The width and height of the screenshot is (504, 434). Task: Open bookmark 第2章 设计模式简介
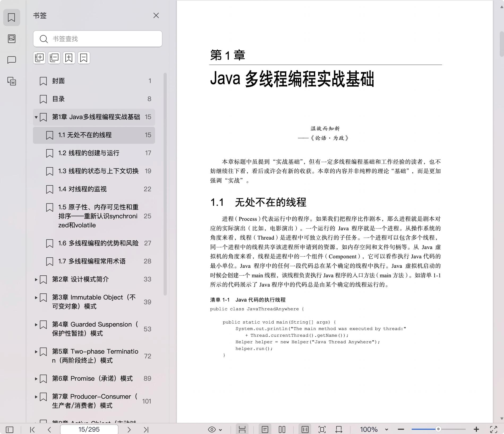pyautogui.click(x=94, y=279)
